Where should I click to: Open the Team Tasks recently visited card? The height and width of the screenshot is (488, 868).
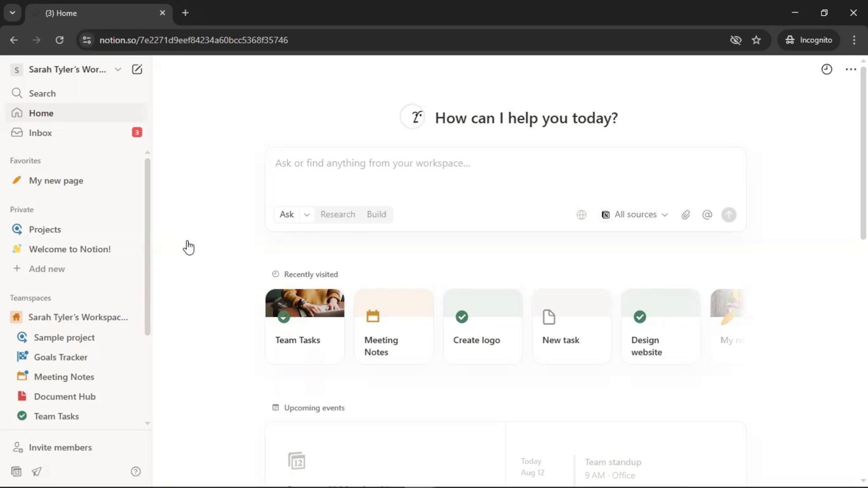(x=304, y=326)
